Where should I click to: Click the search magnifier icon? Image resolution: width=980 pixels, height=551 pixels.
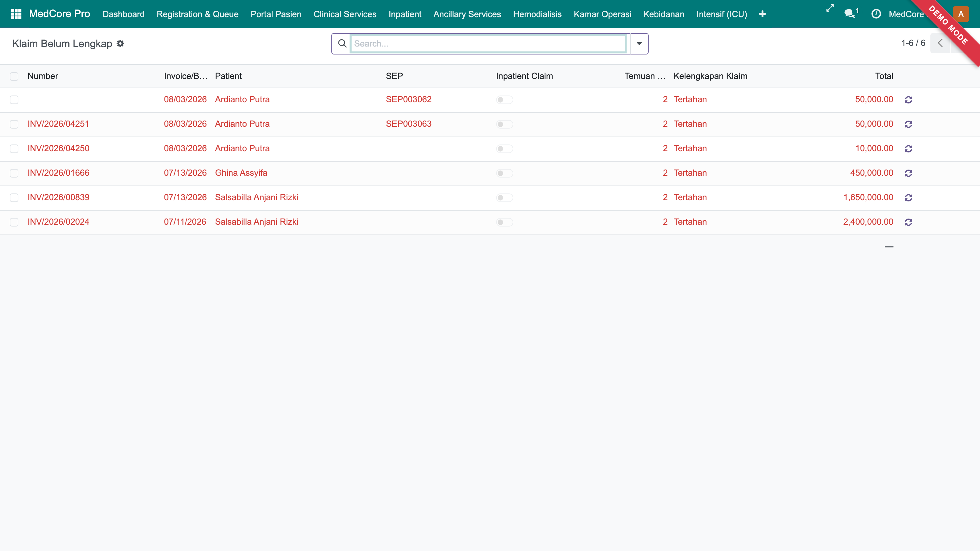point(342,44)
